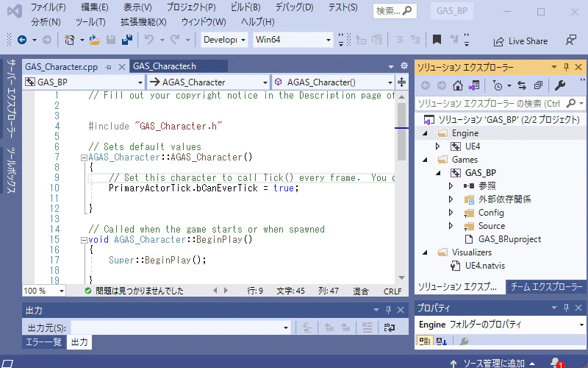Click the CRLF line ending indicator

[x=392, y=291]
